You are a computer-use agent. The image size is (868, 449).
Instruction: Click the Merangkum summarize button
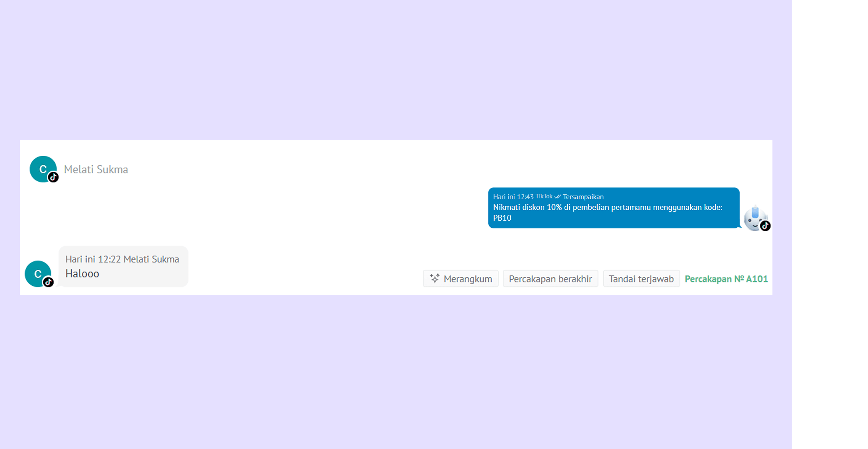[461, 279]
